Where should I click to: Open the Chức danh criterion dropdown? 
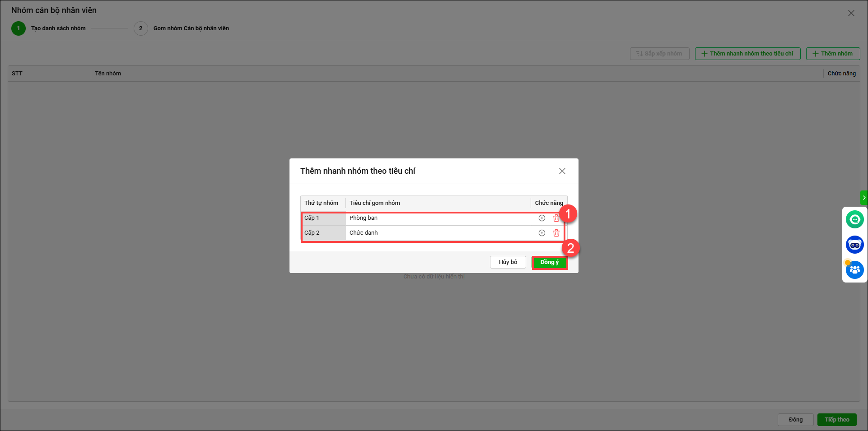[x=437, y=233]
